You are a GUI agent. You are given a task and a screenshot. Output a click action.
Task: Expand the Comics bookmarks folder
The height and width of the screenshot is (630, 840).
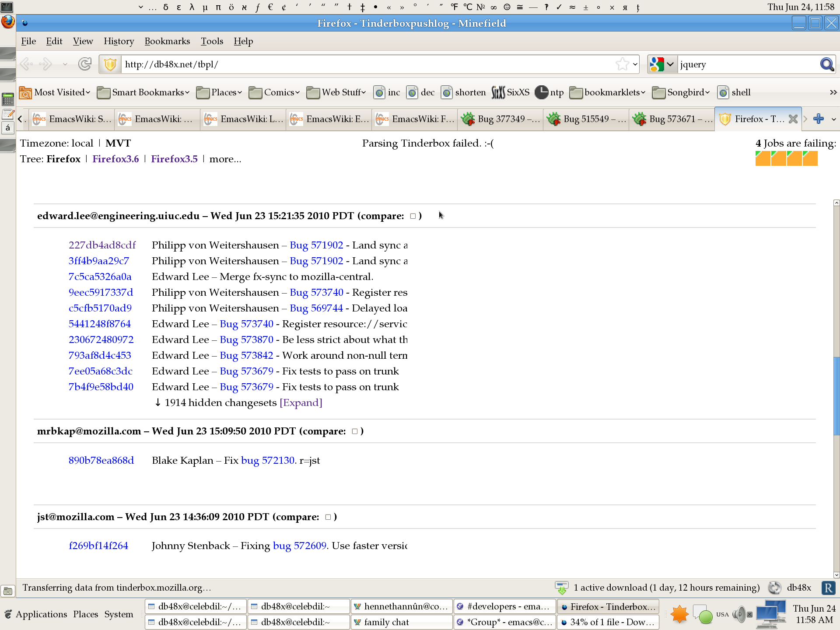tap(274, 92)
